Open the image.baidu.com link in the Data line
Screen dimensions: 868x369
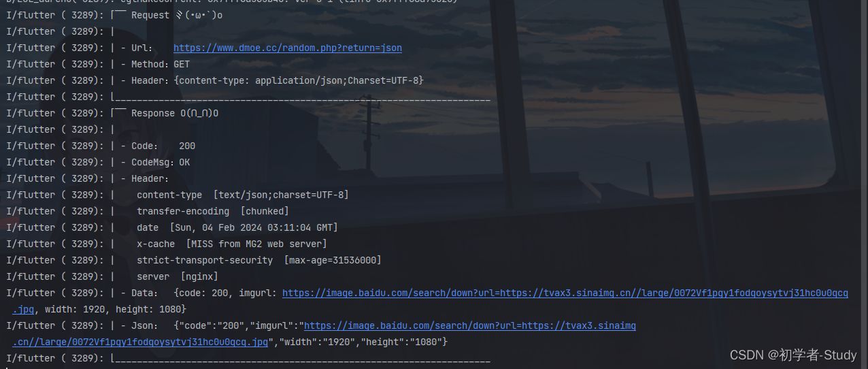[565, 293]
